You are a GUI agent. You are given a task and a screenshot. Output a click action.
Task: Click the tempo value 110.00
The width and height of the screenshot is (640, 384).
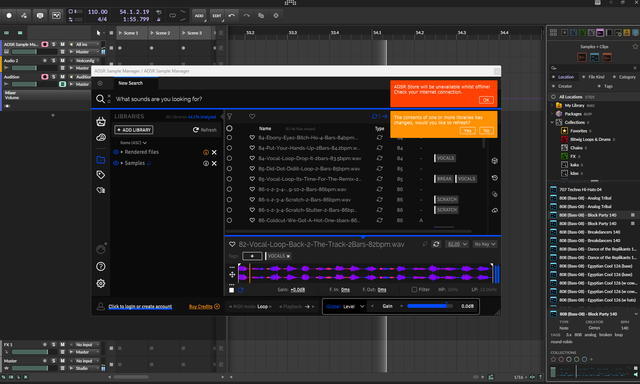tap(98, 12)
